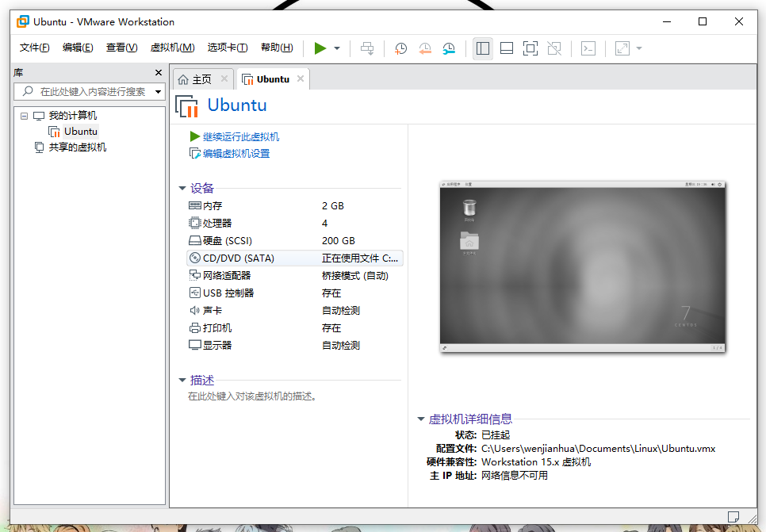Screen dimensions: 766x532
Task: Click the 2 GB memory value
Action: [333, 205]
